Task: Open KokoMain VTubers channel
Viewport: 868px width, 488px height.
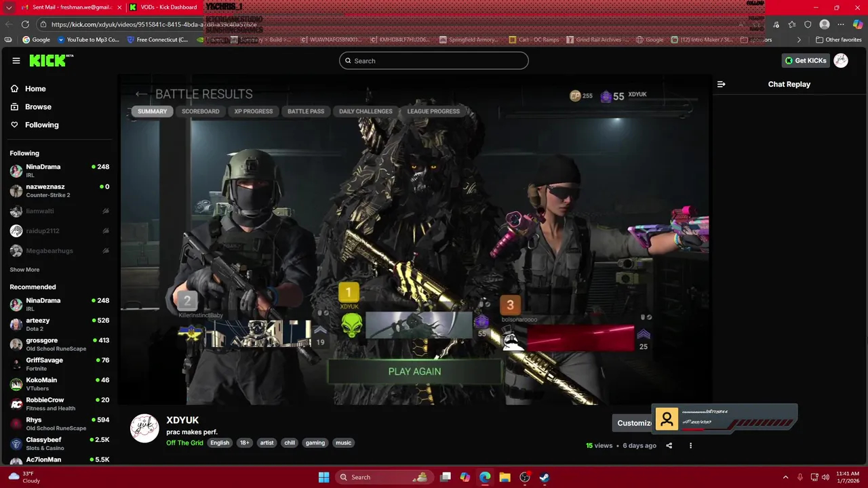Action: coord(60,384)
